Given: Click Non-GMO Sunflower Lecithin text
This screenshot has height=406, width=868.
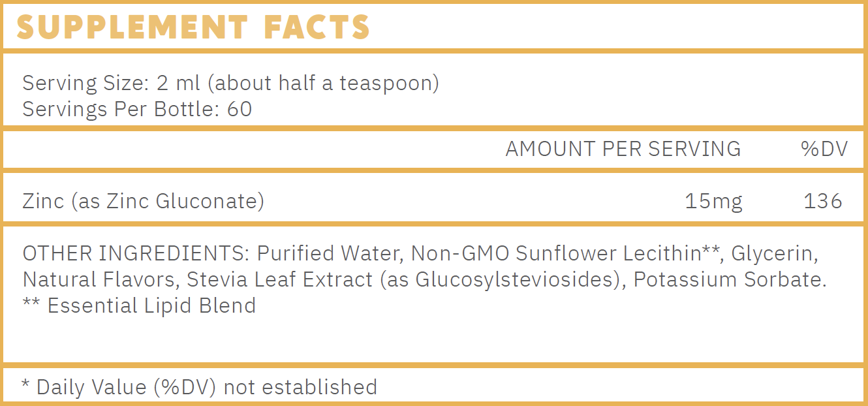Looking at the screenshot, I should [556, 253].
